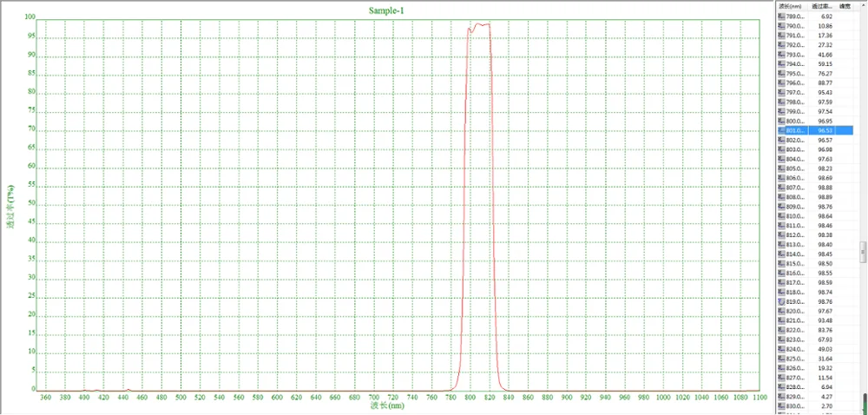Select transmittance value 83.76
868x415 pixels.
pyautogui.click(x=825, y=330)
